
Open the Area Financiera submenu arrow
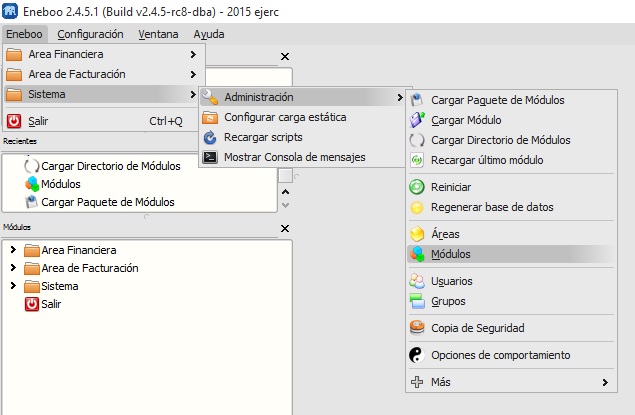pyautogui.click(x=193, y=54)
